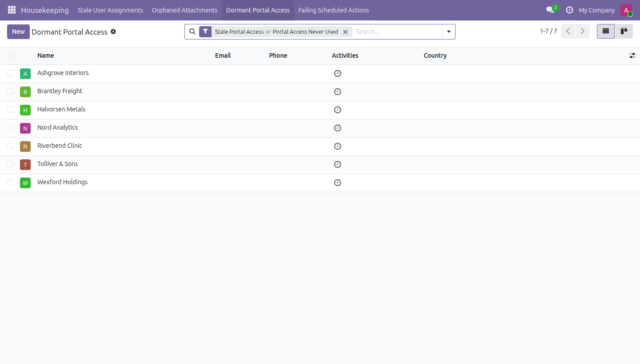Open Dormant Portal Access menu
The width and height of the screenshot is (640, 364).
258,10
